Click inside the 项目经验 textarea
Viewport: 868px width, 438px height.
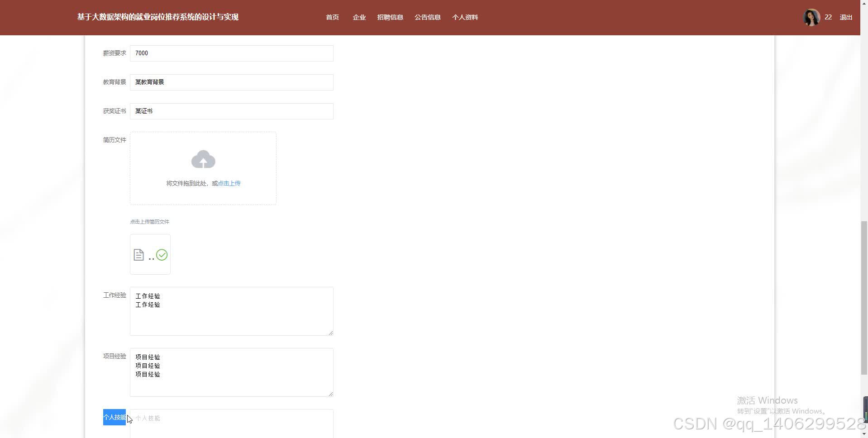click(232, 372)
